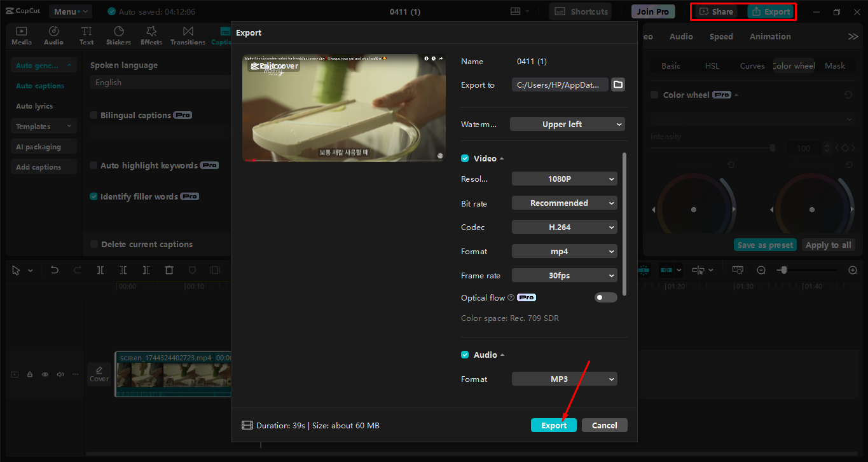Mute the video track audio

click(x=60, y=374)
